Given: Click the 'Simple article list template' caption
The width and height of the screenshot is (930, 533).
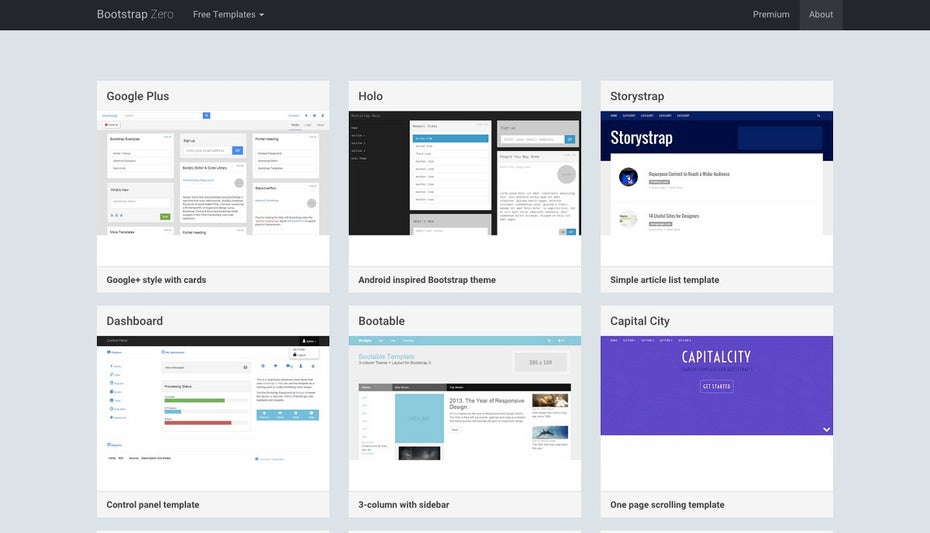Looking at the screenshot, I should click(664, 280).
